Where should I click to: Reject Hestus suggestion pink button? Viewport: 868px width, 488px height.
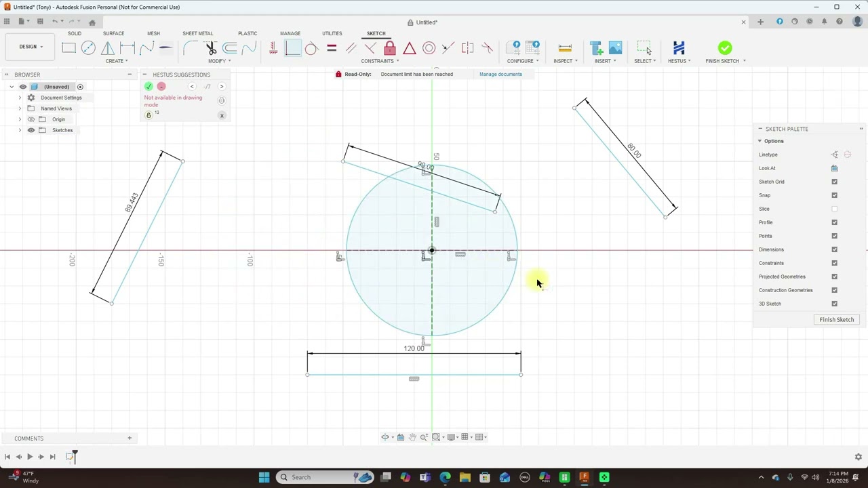pyautogui.click(x=161, y=86)
